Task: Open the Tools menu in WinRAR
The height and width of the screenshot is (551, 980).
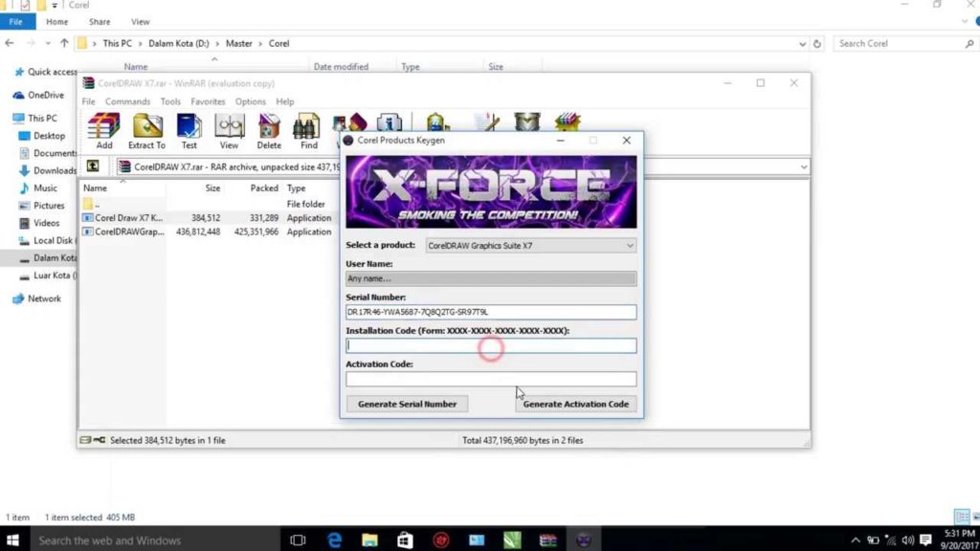Action: 170,101
